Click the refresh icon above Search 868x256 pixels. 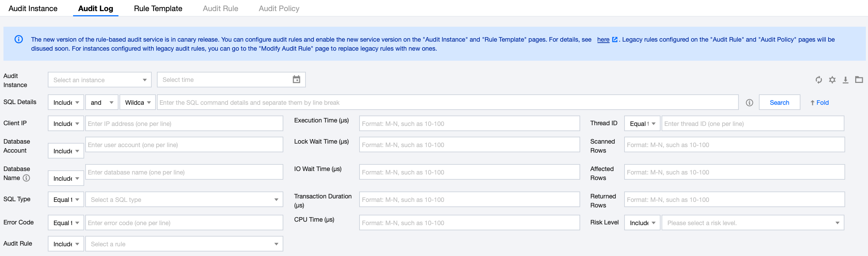(818, 80)
